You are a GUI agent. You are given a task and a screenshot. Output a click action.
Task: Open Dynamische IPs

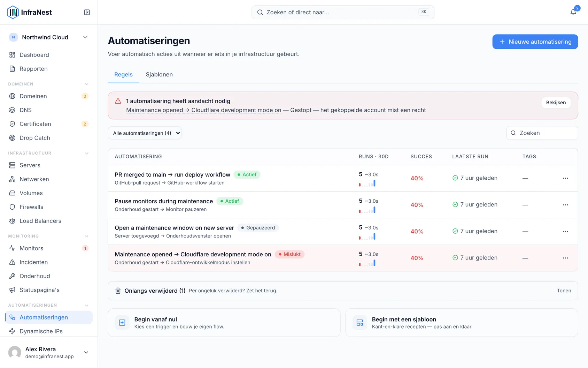49,331
